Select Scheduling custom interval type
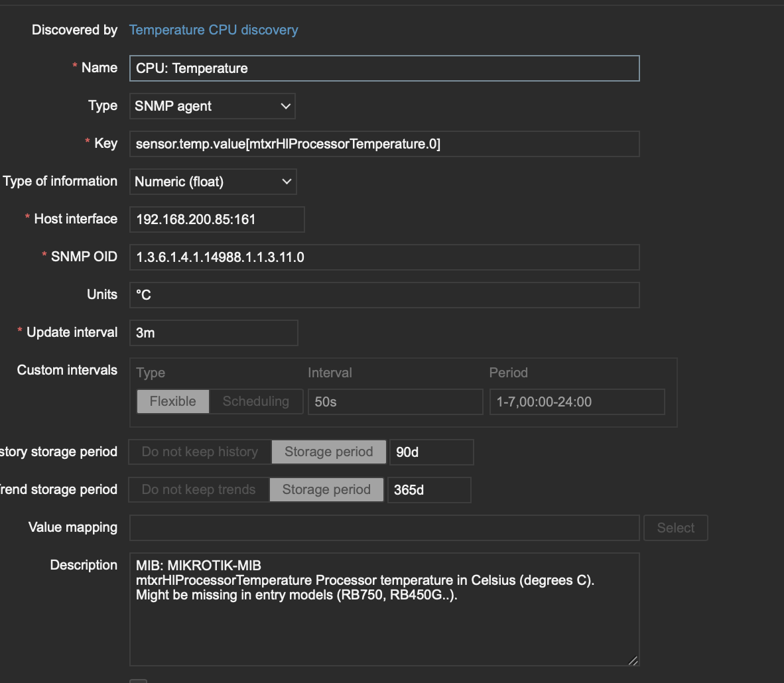784x683 pixels. [x=256, y=401]
